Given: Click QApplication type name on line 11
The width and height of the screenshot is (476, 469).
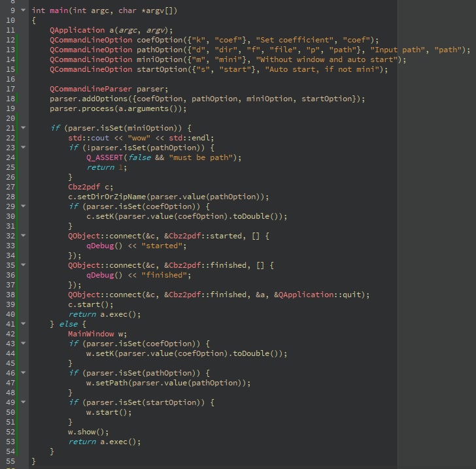Looking at the screenshot, I should coord(77,30).
